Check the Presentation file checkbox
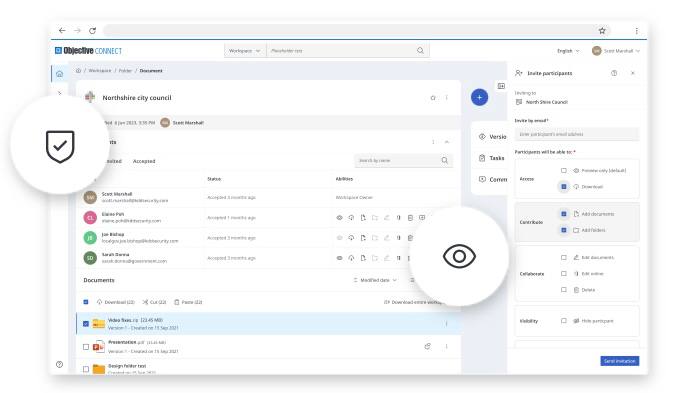 point(86,347)
